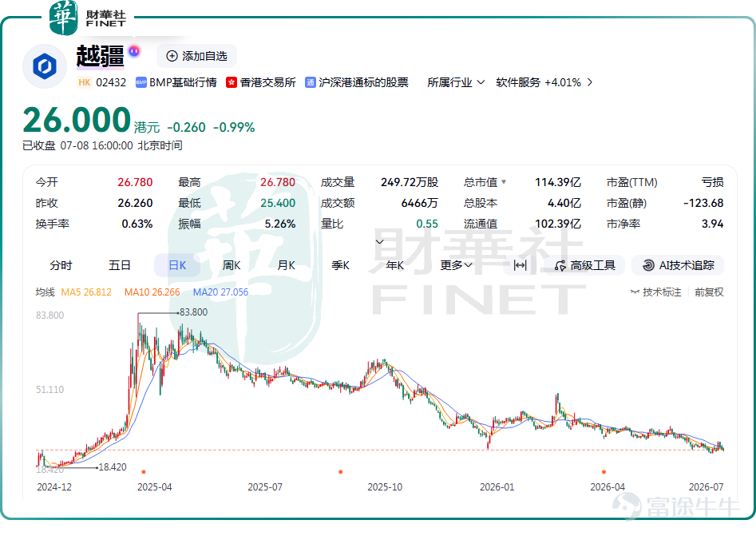Open 沪深港通标的股票 link
756x536 pixels.
[x=363, y=82]
